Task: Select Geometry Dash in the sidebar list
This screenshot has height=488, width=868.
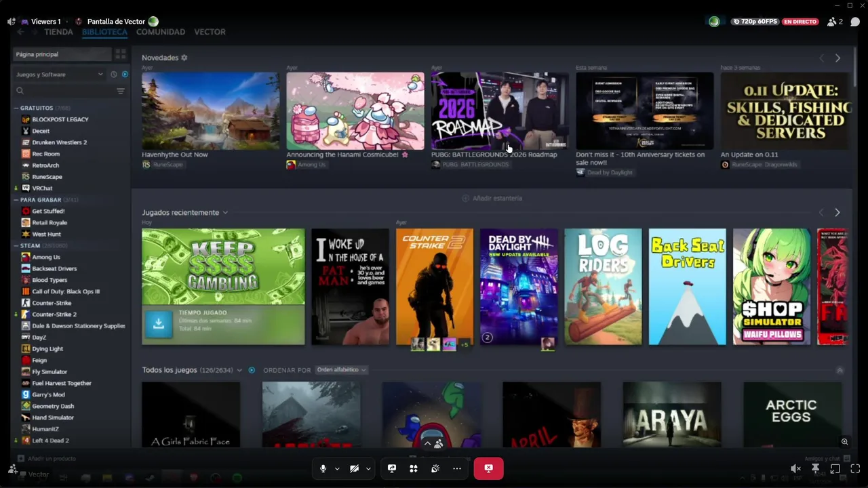Action: pos(53,406)
